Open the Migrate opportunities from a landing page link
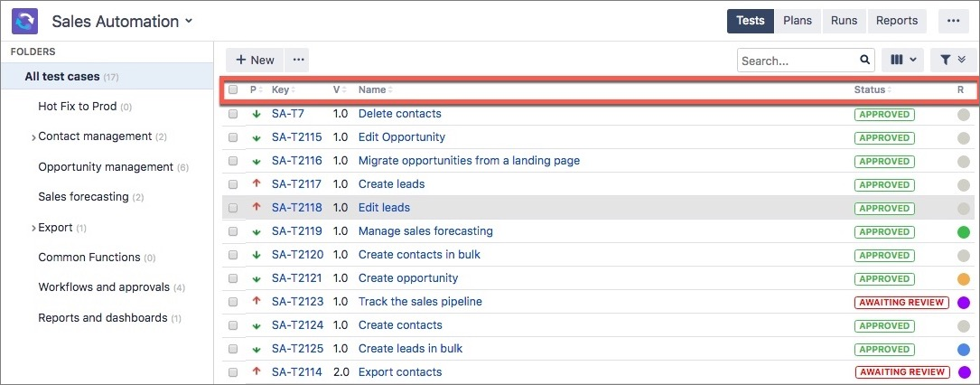This screenshot has width=980, height=385. pos(469,161)
